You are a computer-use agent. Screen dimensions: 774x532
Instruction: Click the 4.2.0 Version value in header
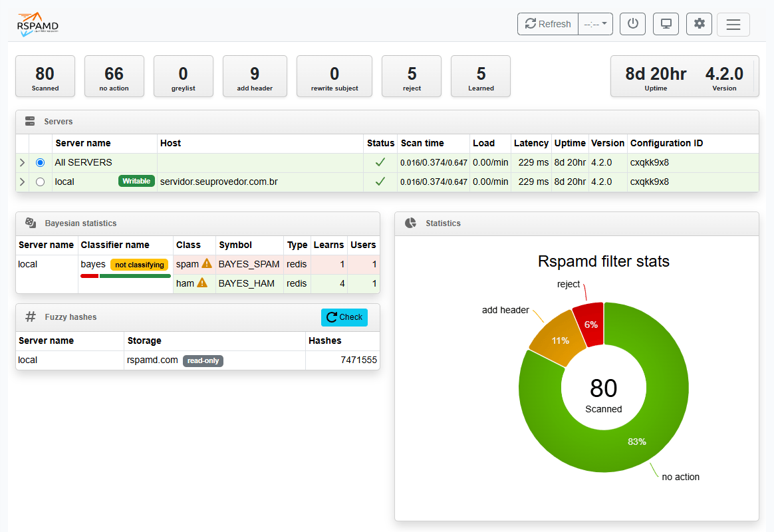724,74
